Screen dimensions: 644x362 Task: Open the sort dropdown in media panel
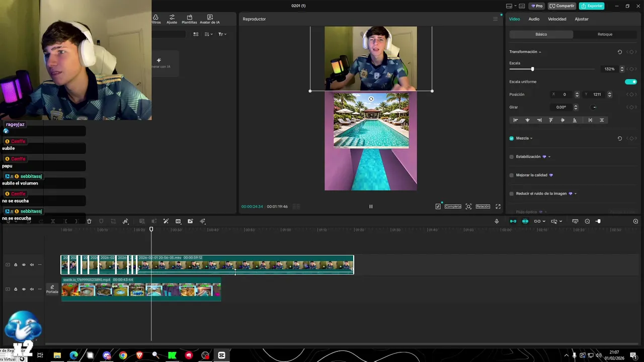pyautogui.click(x=209, y=34)
